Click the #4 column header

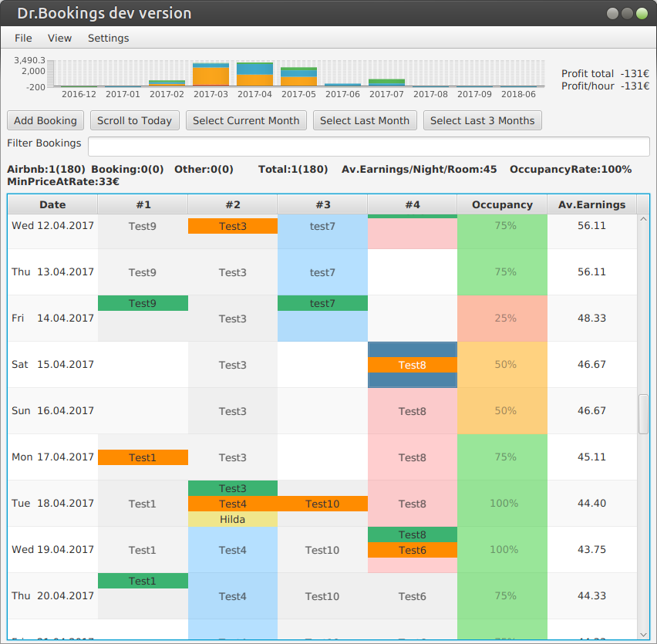click(413, 204)
